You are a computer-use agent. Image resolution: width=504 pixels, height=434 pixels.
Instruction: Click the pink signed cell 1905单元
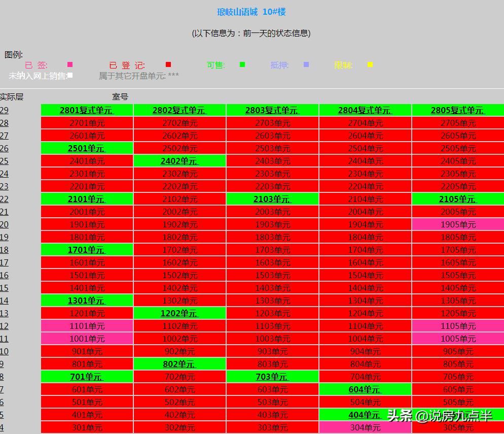[x=458, y=224]
